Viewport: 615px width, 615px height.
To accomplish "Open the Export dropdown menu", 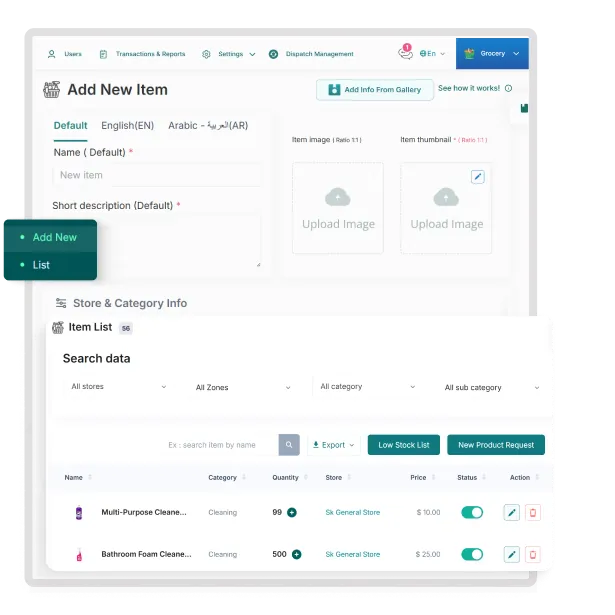I will click(x=334, y=445).
